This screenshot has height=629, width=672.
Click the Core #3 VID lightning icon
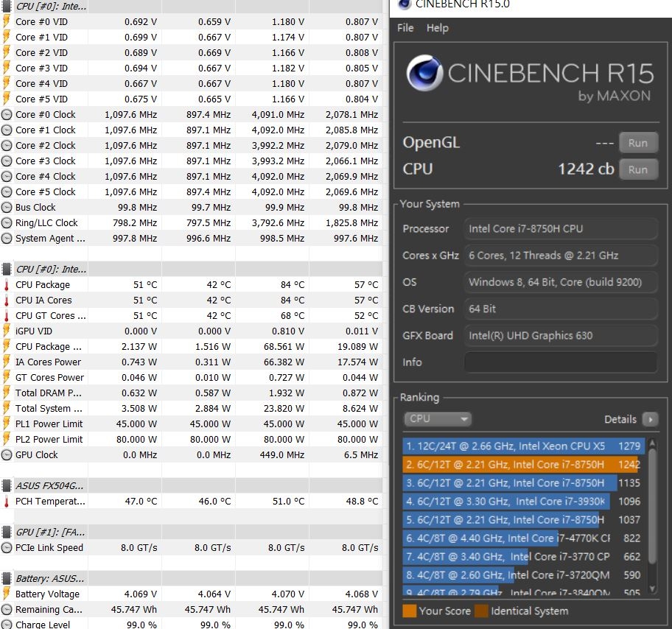coord(7,68)
